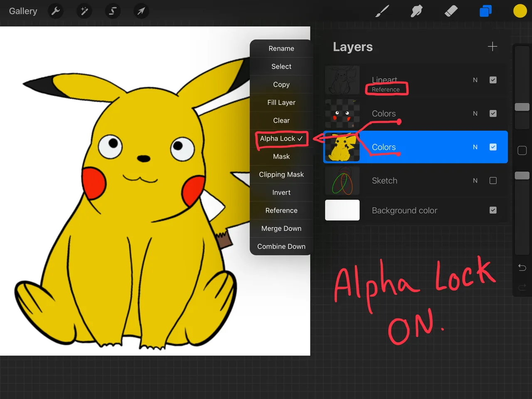Select the Lineart layer name

click(x=384, y=79)
